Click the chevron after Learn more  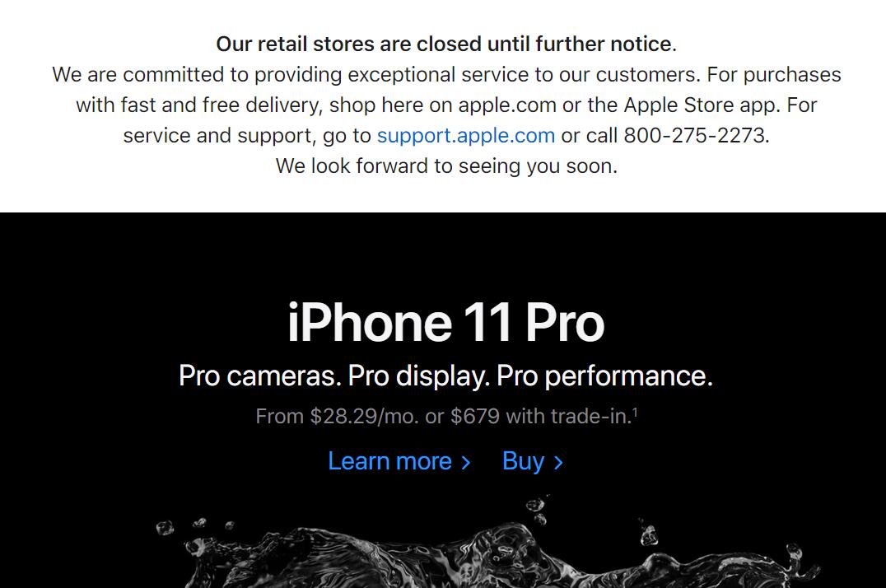pyautogui.click(x=465, y=463)
